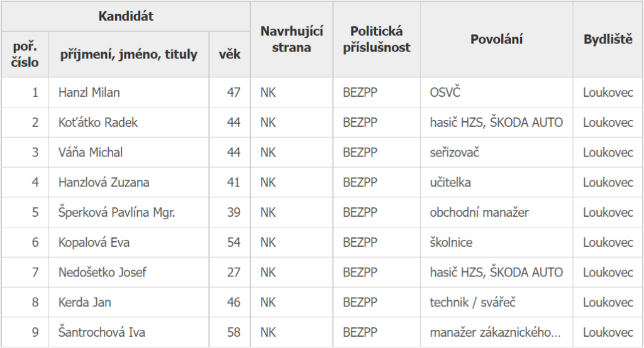
Task: Click the OSVČ occupation cell
Action: coord(445,92)
